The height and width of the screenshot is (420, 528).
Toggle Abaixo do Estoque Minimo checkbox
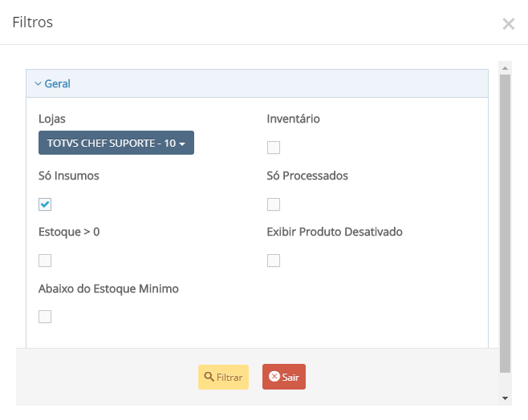tap(45, 317)
